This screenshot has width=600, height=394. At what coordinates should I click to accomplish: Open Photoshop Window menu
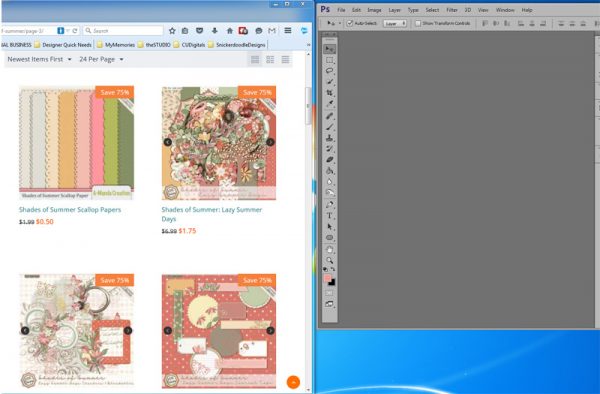(x=505, y=10)
